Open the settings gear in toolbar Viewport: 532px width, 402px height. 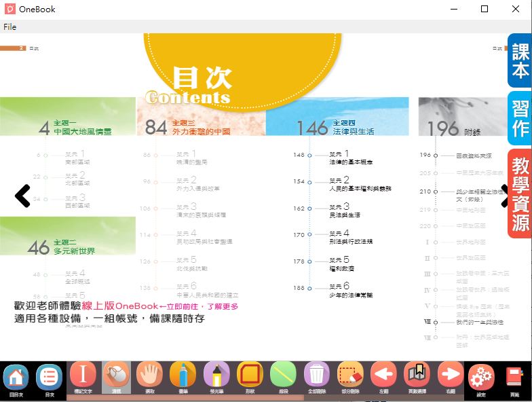(x=482, y=377)
